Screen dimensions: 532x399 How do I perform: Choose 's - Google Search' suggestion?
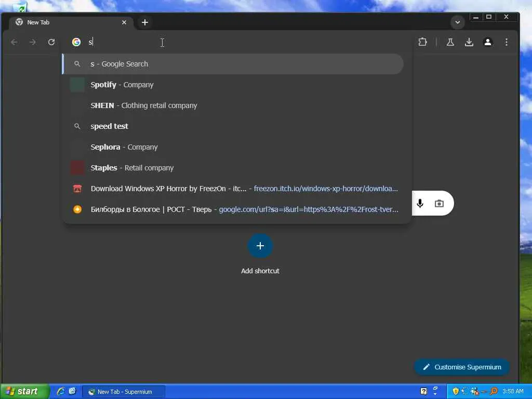pyautogui.click(x=233, y=64)
